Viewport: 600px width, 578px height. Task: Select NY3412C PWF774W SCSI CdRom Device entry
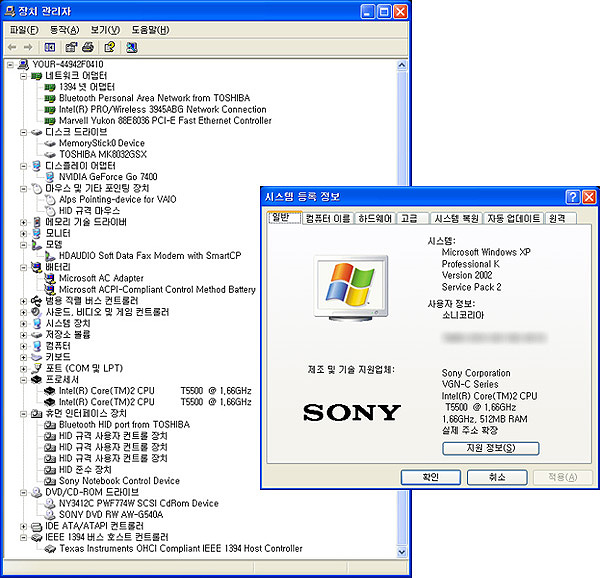(x=139, y=503)
